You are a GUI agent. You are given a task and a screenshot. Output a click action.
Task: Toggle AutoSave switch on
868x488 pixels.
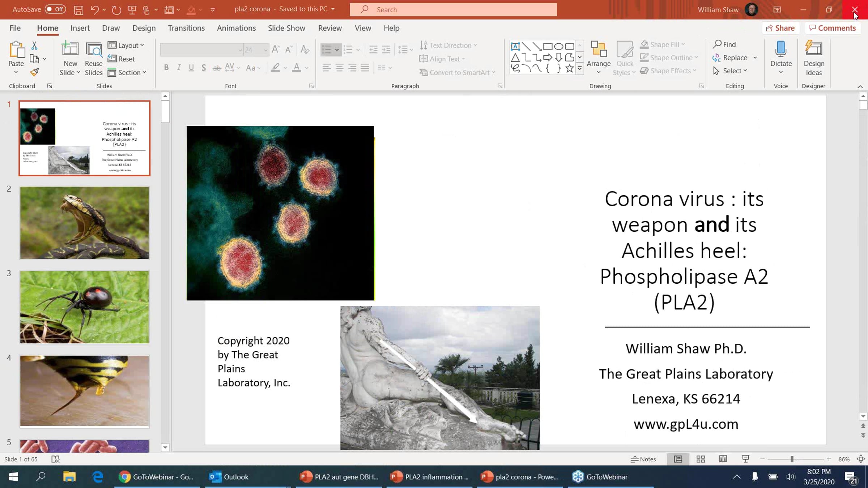55,9
